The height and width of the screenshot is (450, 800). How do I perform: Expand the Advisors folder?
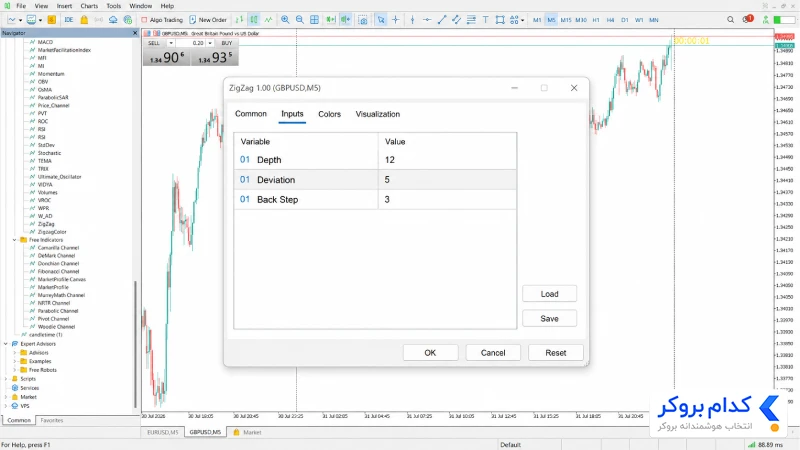tap(14, 353)
